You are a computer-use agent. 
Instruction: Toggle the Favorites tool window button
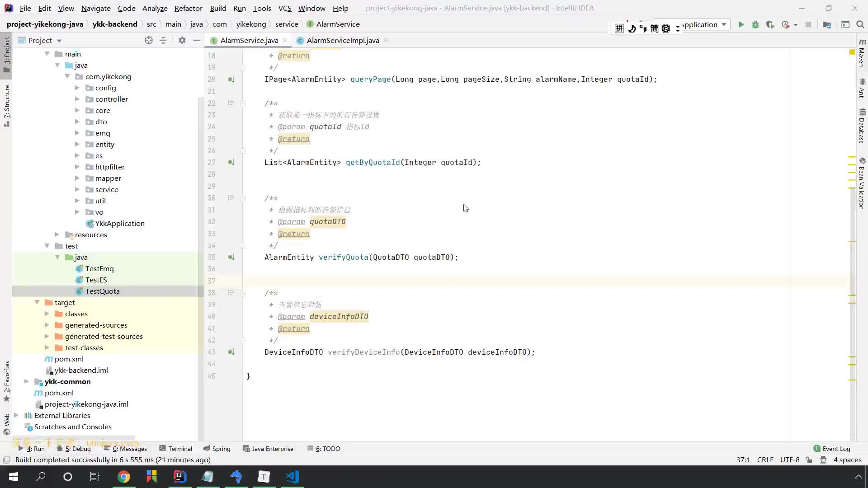pyautogui.click(x=6, y=381)
